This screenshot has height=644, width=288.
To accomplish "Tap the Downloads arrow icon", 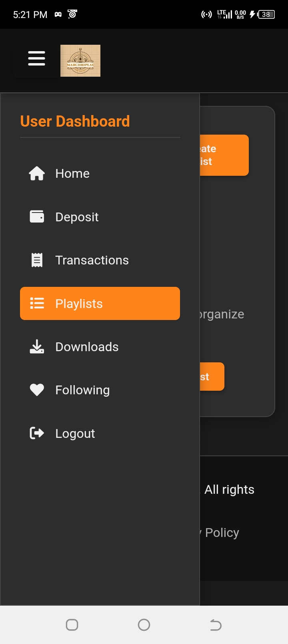I will 37,346.
